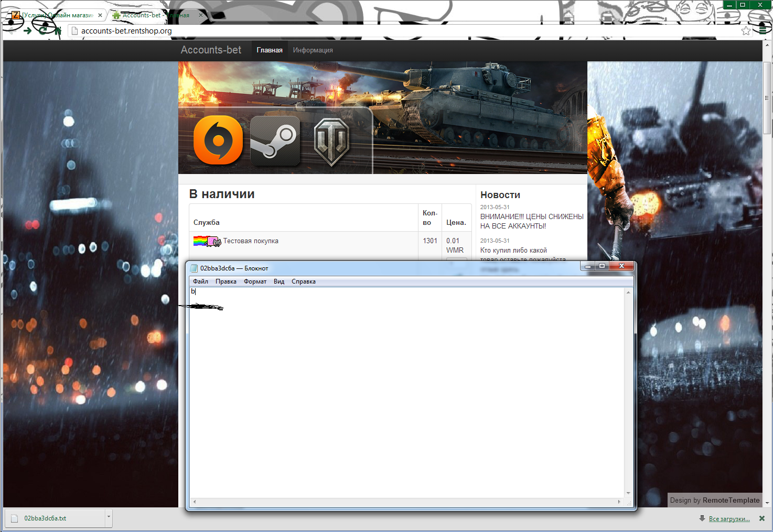Image resolution: width=773 pixels, height=532 pixels.
Task: Click the Notepad icon in the Notepad title bar
Action: (194, 268)
